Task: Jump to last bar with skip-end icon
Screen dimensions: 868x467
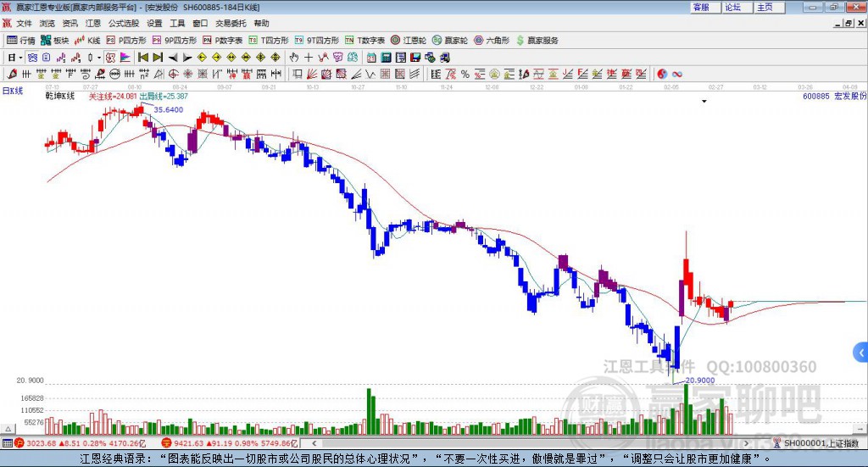Action: tap(158, 58)
